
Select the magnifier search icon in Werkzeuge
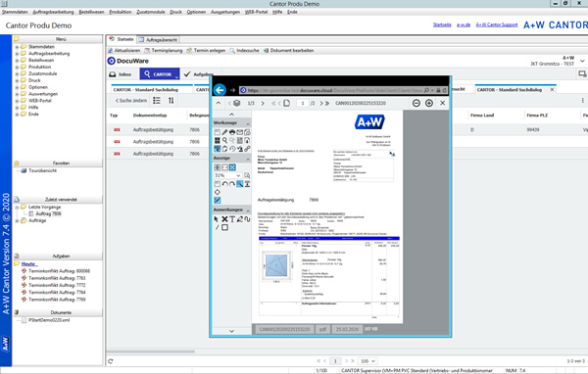(x=224, y=141)
